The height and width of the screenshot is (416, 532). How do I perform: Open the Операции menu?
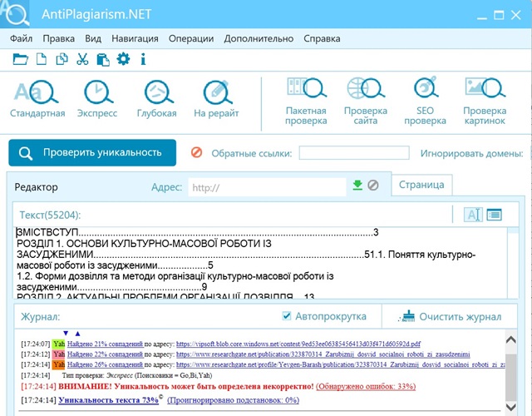(191, 38)
